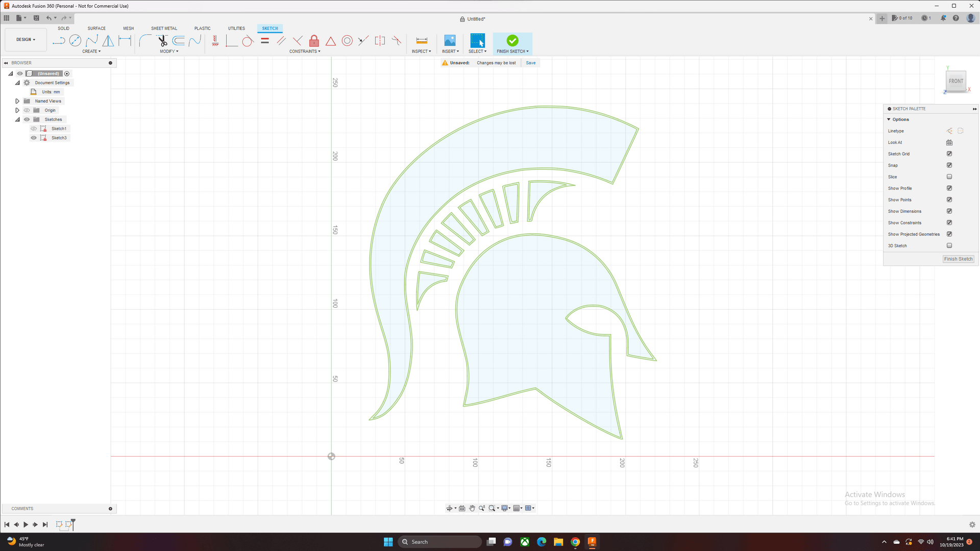Apply the Concentric constraint
The image size is (980, 551).
(x=347, y=40)
